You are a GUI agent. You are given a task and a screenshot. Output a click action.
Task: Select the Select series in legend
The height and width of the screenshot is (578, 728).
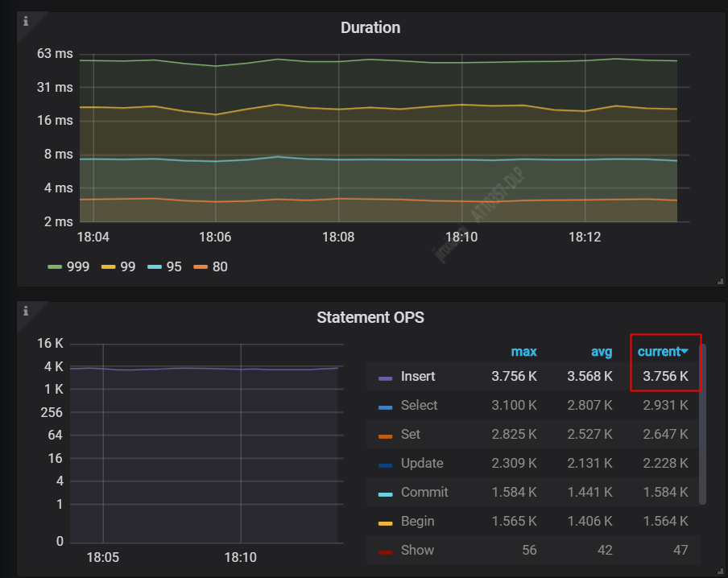click(419, 405)
